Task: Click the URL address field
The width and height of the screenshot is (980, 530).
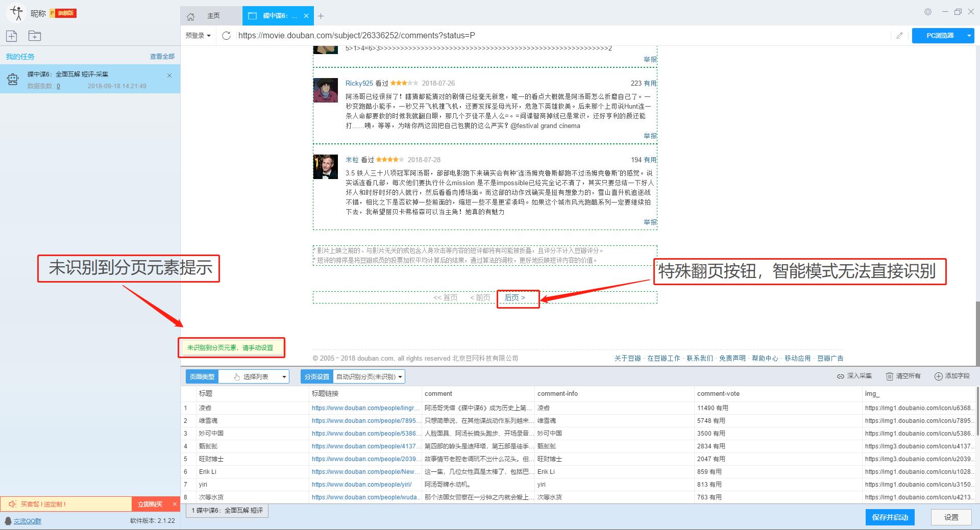Action: pos(561,35)
